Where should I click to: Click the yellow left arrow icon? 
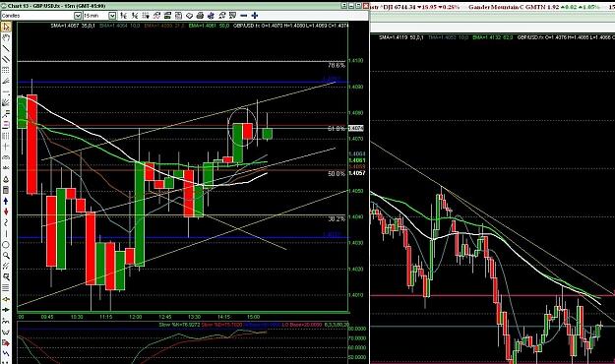point(6,299)
